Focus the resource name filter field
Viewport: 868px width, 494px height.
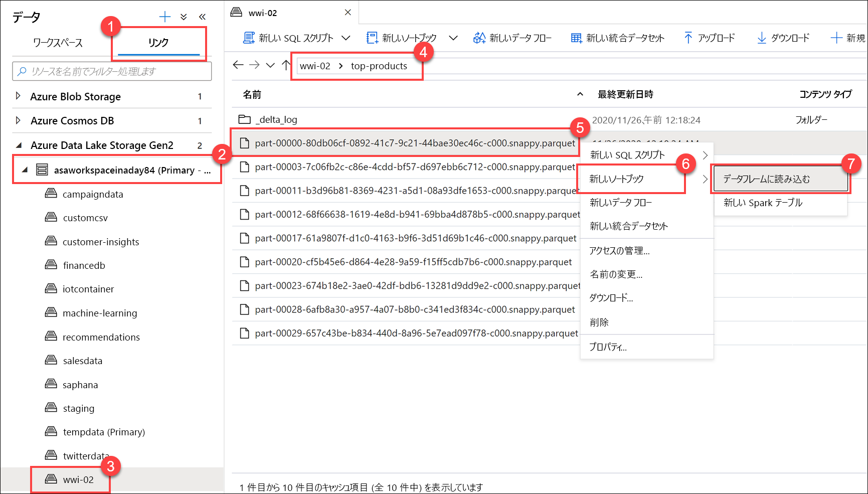point(112,71)
